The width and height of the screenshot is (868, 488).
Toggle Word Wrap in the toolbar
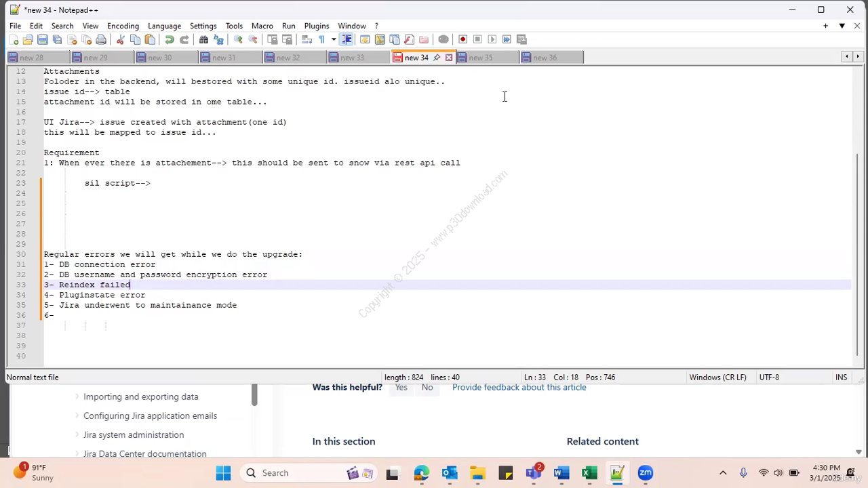click(307, 39)
